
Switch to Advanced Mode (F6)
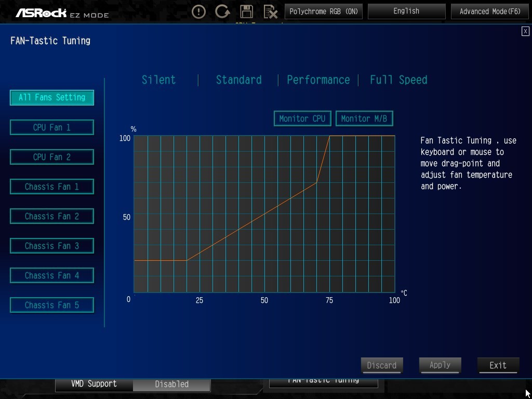pyautogui.click(x=490, y=11)
